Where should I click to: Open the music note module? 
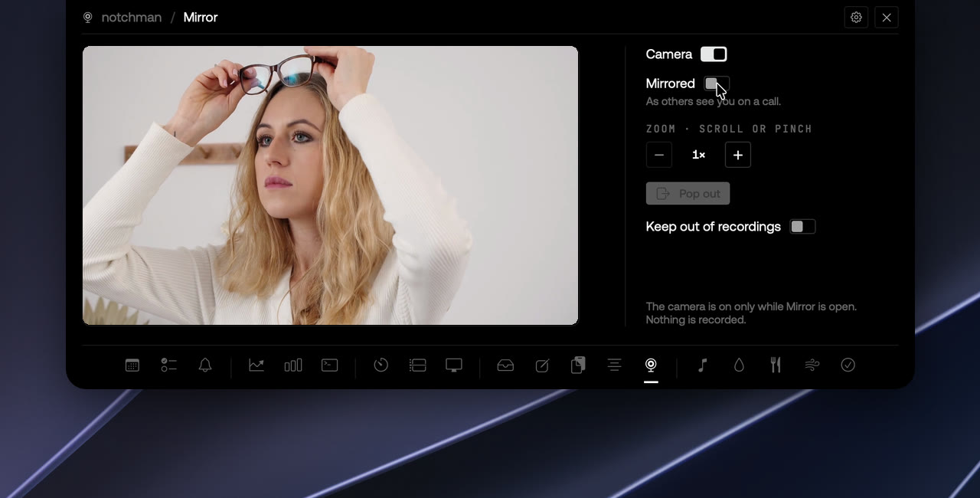[x=702, y=365]
